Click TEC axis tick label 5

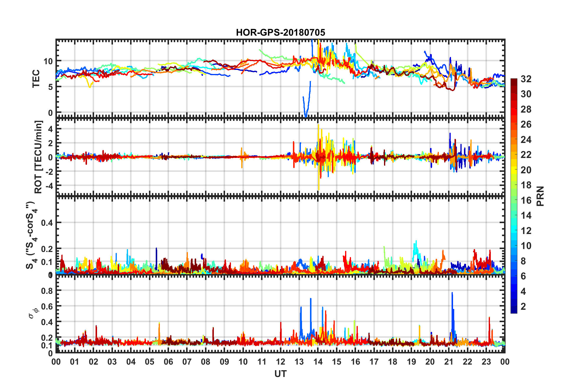pyautogui.click(x=50, y=87)
